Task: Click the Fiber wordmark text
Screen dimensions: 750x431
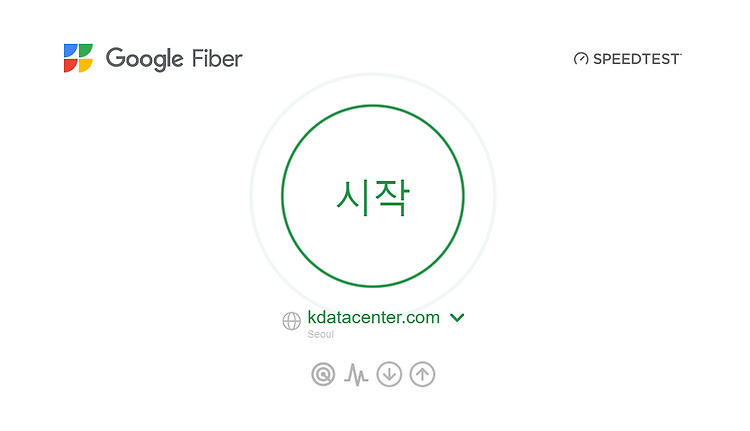Action: pyautogui.click(x=217, y=58)
